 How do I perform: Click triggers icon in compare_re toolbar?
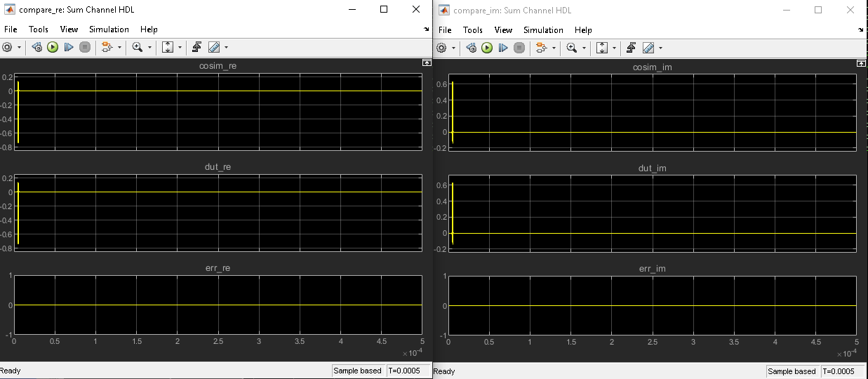(197, 47)
